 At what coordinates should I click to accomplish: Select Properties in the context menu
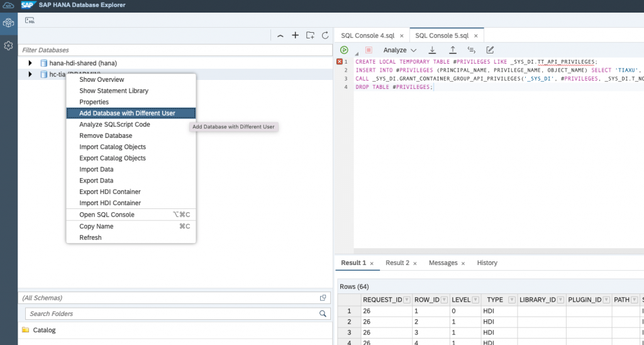click(x=131, y=102)
